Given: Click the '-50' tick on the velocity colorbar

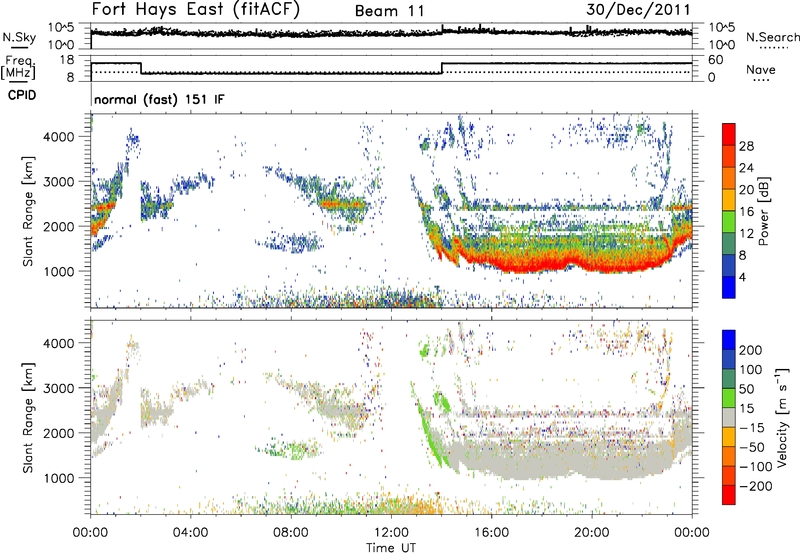Looking at the screenshot, I should tap(752, 447).
